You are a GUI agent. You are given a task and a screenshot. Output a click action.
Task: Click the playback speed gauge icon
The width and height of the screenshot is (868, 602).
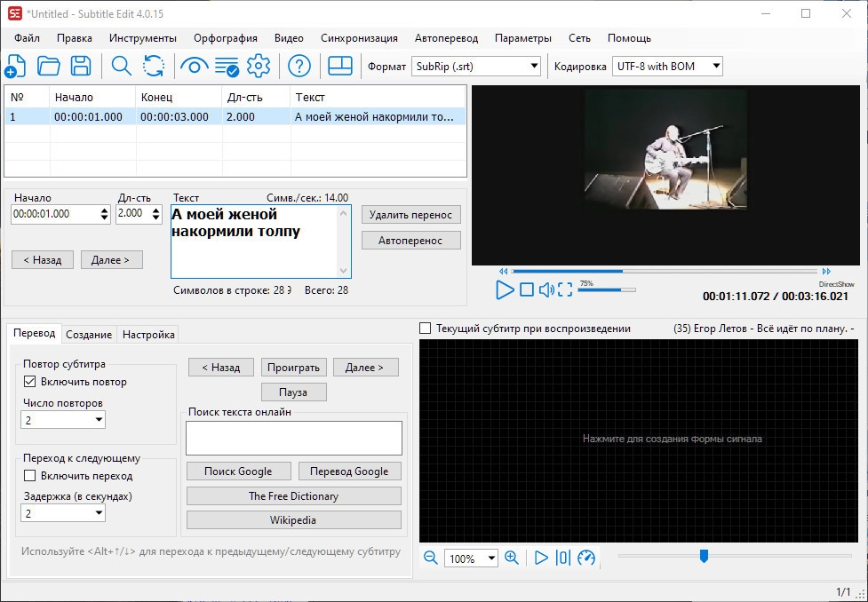pos(586,558)
